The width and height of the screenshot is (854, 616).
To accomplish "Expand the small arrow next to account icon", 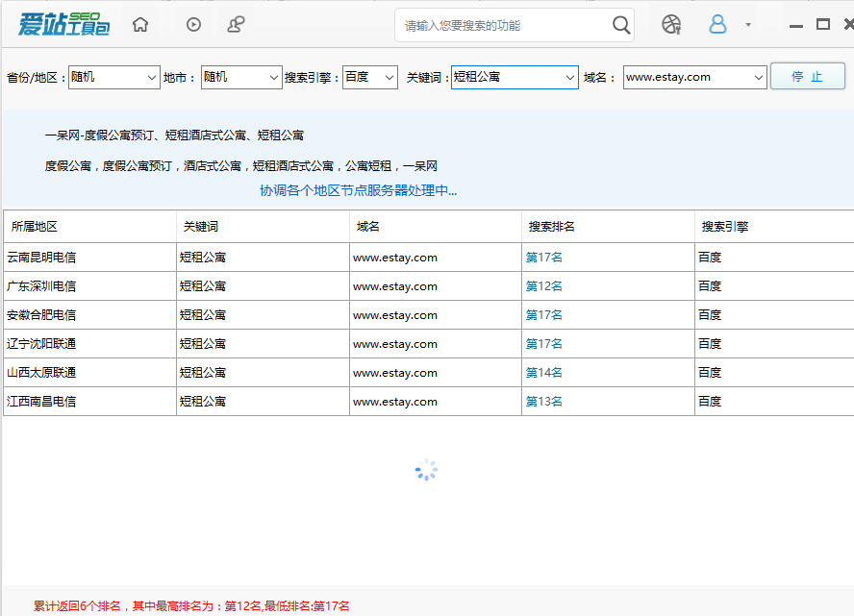I will pos(748,25).
